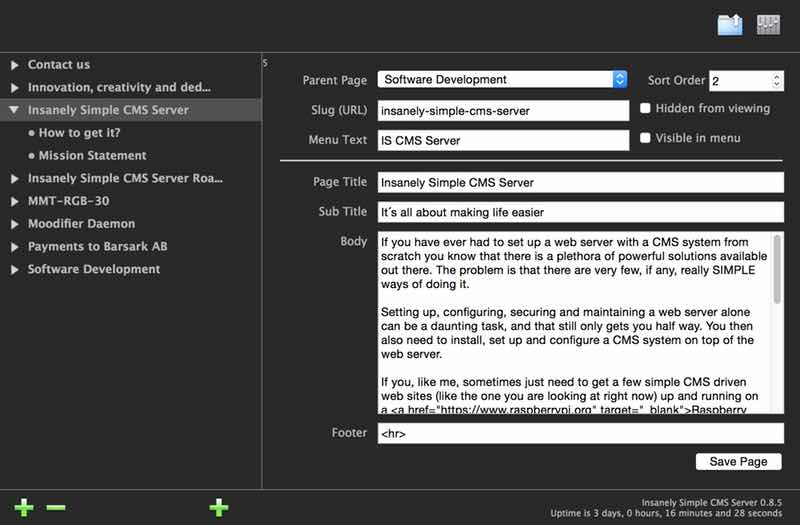
Task: Click the Page Title input field
Action: 581,183
